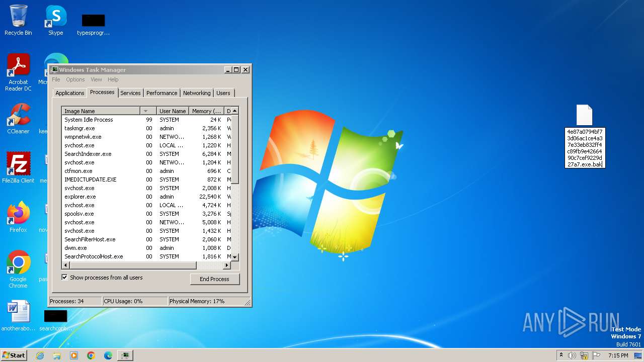This screenshot has height=362, width=644.
Task: Open the network tray icon
Action: coord(584,355)
